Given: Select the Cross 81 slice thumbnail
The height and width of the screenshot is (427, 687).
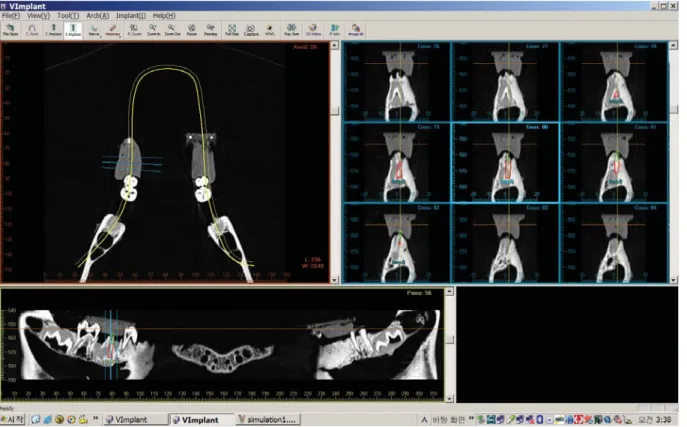Looking at the screenshot, I should [x=614, y=162].
